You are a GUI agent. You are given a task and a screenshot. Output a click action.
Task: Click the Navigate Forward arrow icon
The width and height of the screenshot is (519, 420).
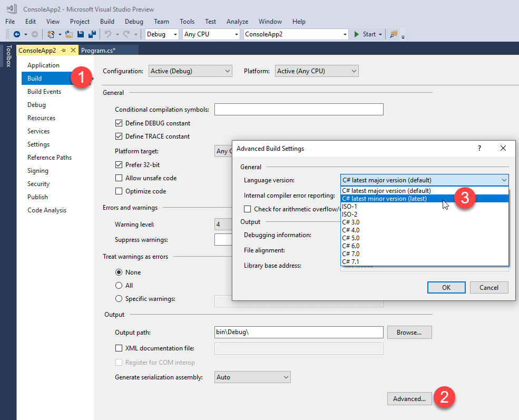click(34, 34)
